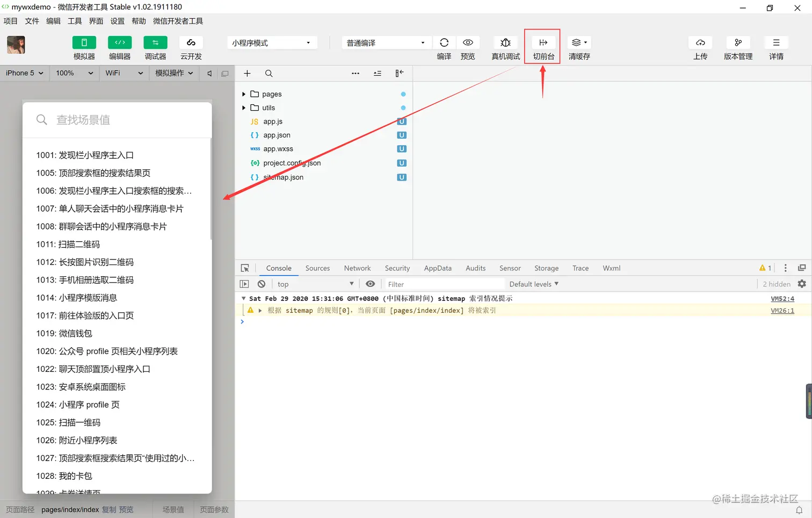This screenshot has width=812, height=518.
Task: Open the iPhone 5 device dropdown
Action: [x=25, y=73]
